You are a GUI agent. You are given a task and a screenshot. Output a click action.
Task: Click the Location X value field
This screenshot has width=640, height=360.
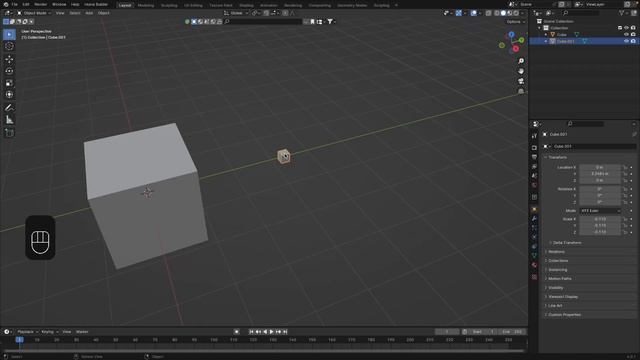click(600, 167)
